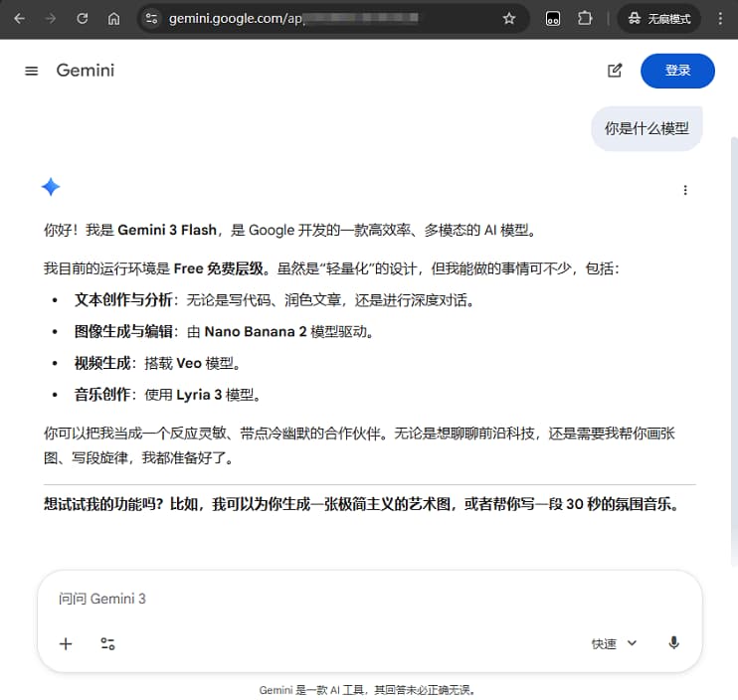Viewport: 738px width, 700px height.
Task: Bookmark this page with the star
Action: coord(509,19)
